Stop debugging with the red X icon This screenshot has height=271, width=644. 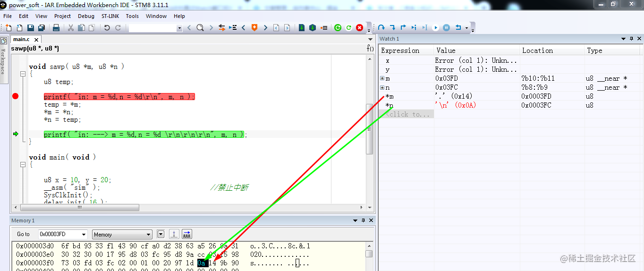point(359,28)
